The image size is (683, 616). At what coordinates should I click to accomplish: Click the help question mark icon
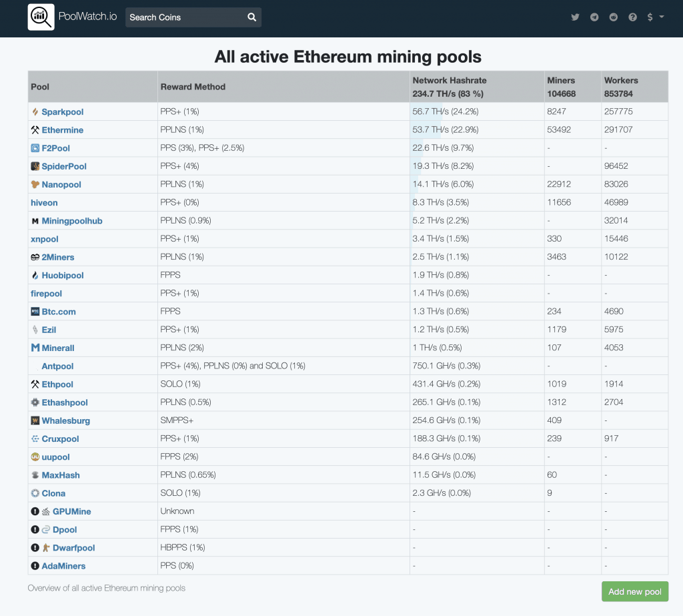(x=633, y=17)
